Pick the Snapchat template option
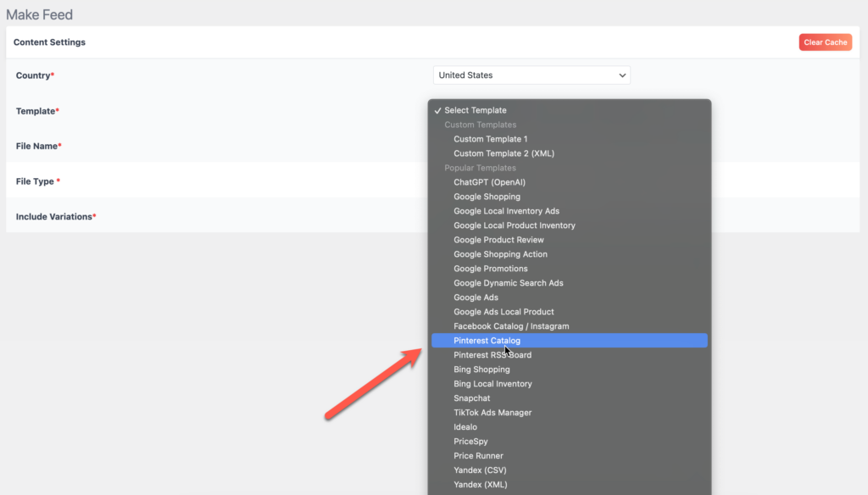Viewport: 868px width, 495px height. (x=472, y=398)
